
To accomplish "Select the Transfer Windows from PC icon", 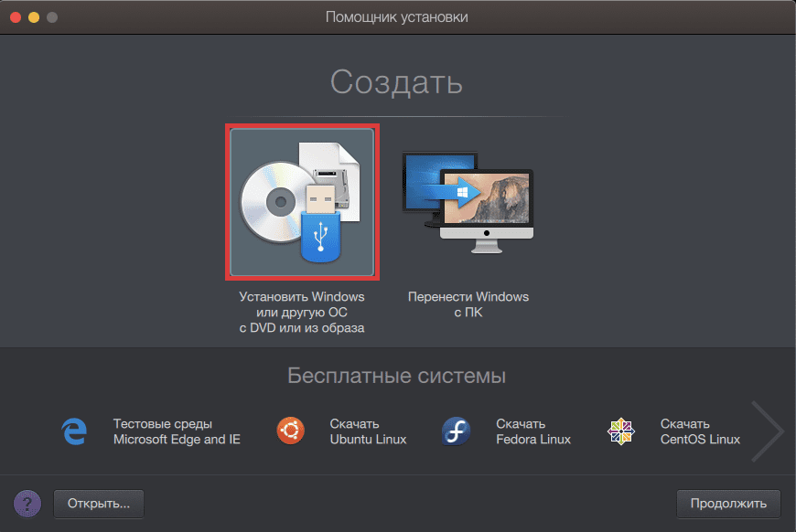I will point(468,202).
